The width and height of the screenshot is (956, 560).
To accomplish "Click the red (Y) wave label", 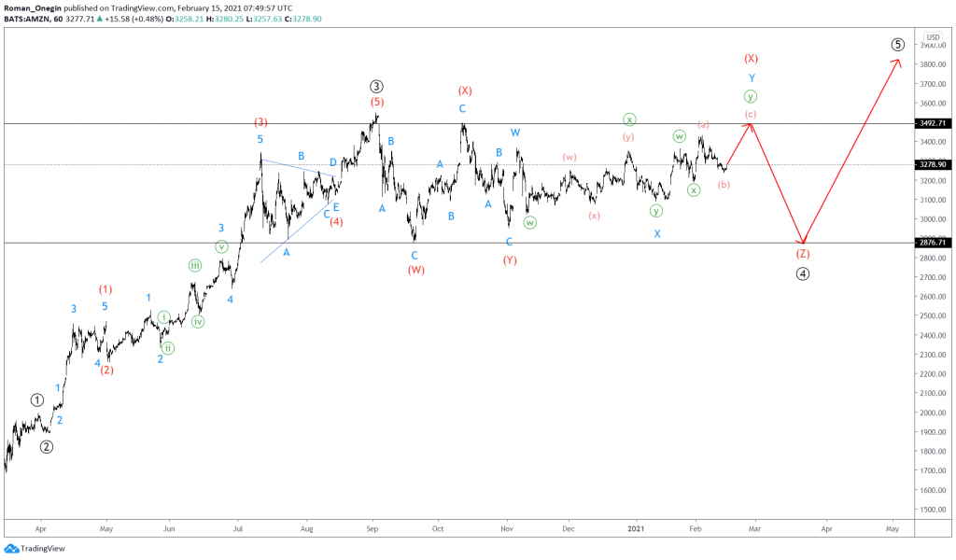I will click(x=510, y=260).
